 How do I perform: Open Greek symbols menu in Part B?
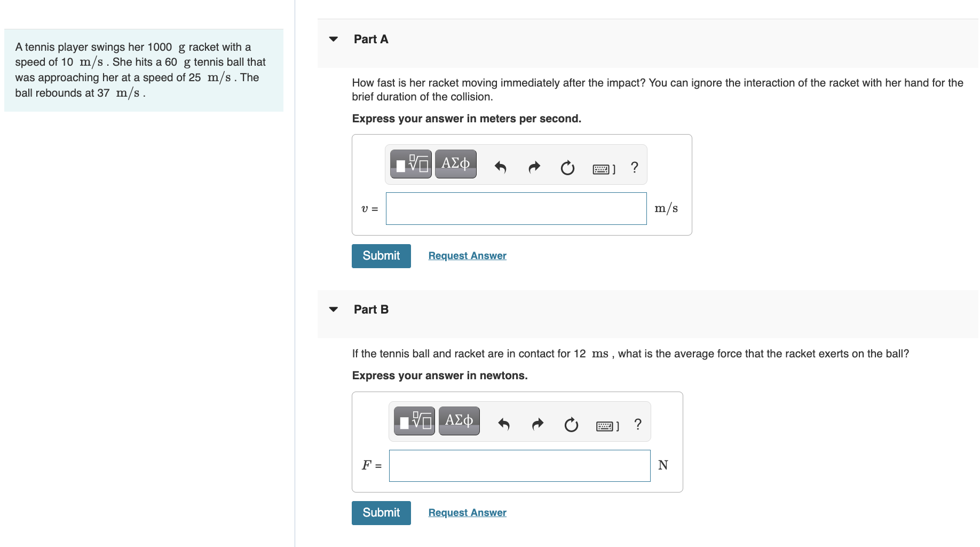(460, 421)
